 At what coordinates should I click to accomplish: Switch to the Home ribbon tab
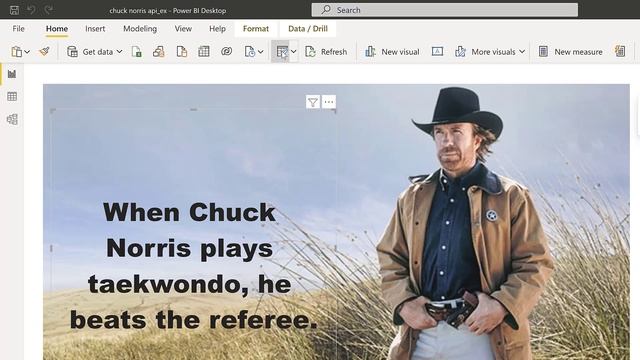57,29
